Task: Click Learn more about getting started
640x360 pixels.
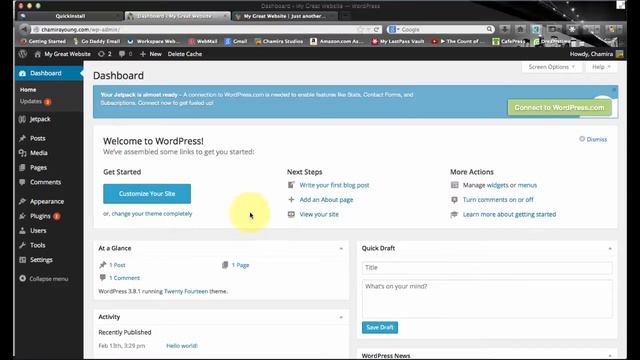Action: pos(509,214)
